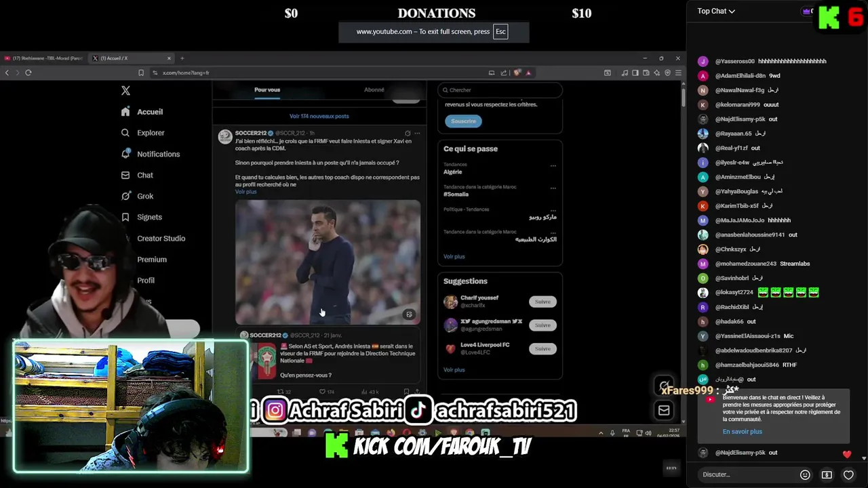Screen dimensions: 868x488
Task: Click Voir plus under trends
Action: [454, 257]
